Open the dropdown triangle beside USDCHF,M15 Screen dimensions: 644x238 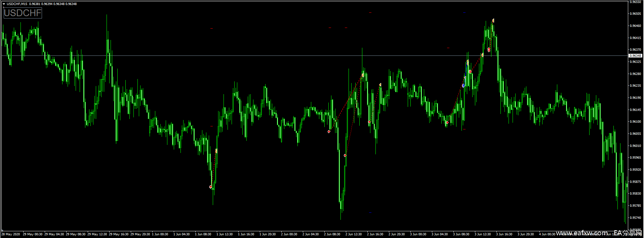pyautogui.click(x=4, y=4)
